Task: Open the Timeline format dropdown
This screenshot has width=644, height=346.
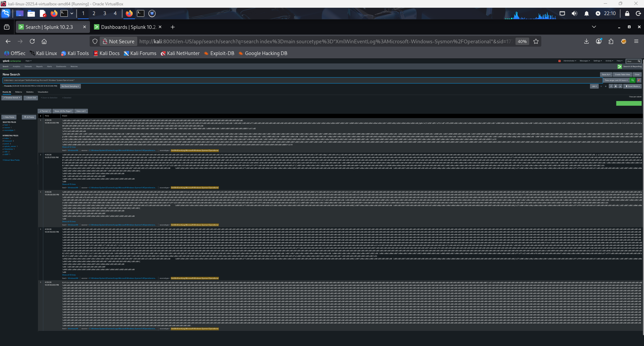Action: (12, 98)
